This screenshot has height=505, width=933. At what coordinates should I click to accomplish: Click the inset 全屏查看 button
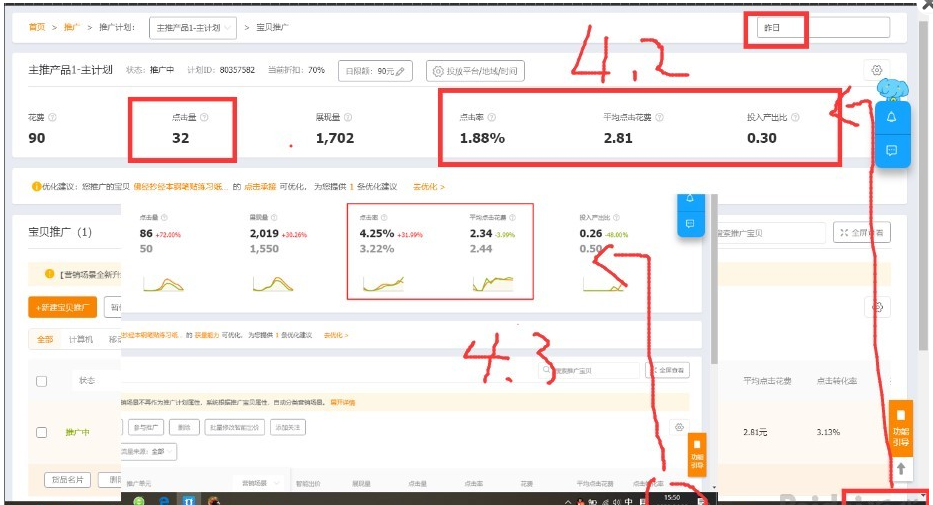[x=668, y=371]
